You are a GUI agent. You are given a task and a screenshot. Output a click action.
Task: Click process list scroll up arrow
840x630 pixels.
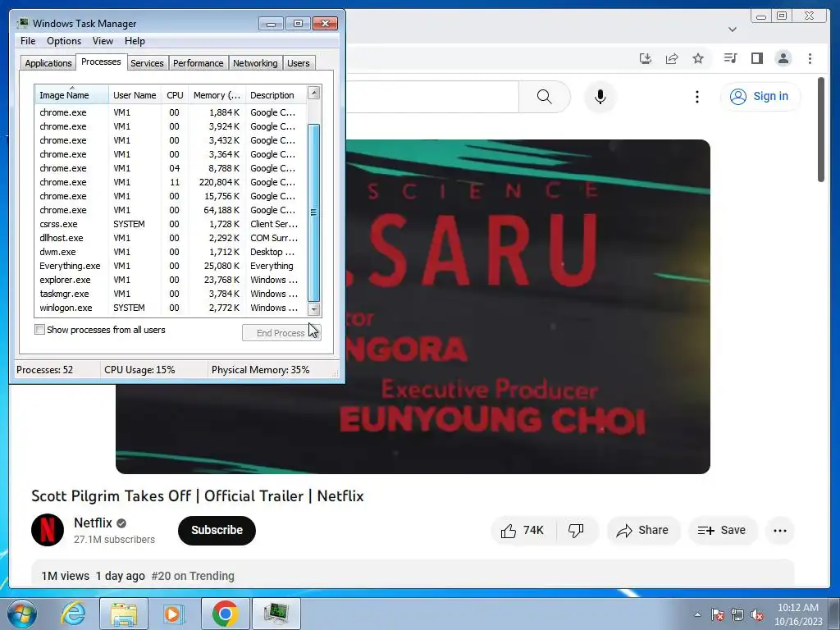point(314,93)
